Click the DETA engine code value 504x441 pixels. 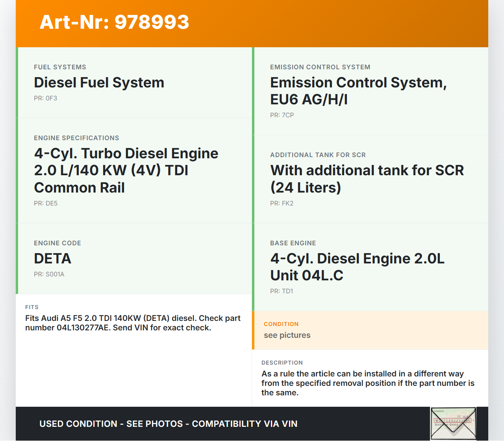coord(52,259)
